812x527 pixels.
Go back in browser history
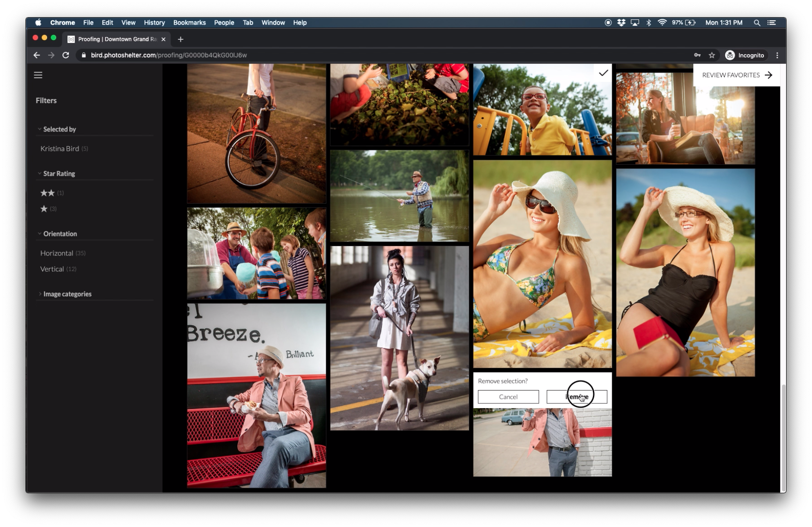coord(37,55)
